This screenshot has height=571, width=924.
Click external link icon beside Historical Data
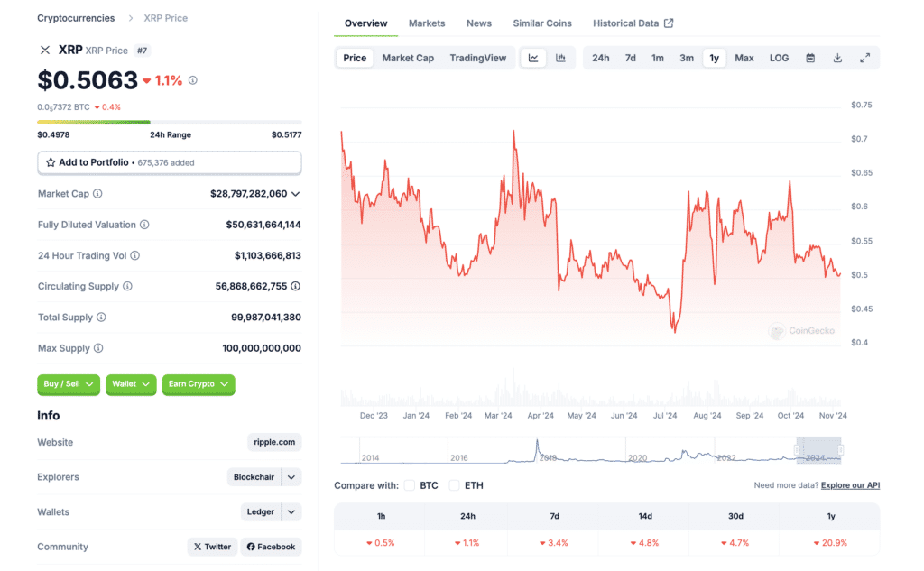click(669, 23)
